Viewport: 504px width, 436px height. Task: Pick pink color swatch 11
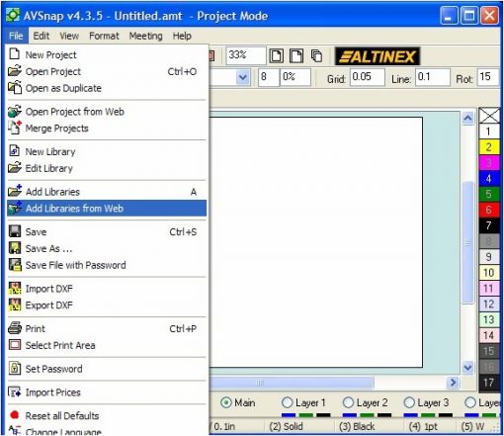489,288
